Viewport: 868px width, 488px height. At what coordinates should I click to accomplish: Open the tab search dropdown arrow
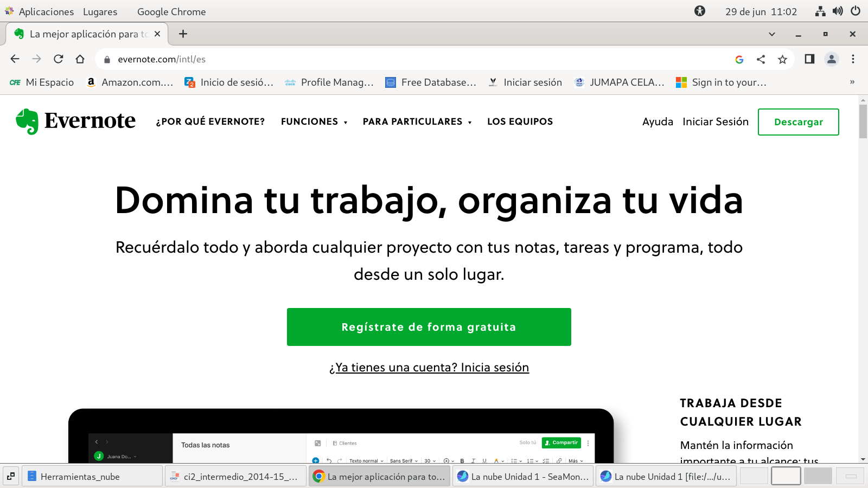[771, 34]
